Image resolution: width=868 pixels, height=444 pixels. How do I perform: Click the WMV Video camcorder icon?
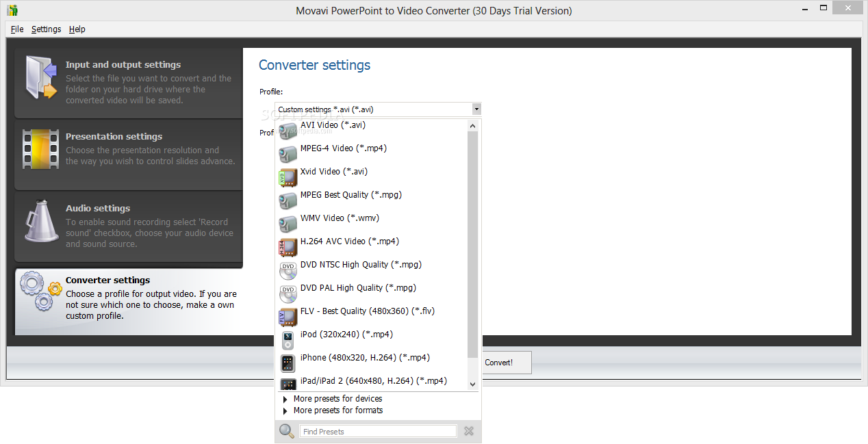click(x=288, y=223)
